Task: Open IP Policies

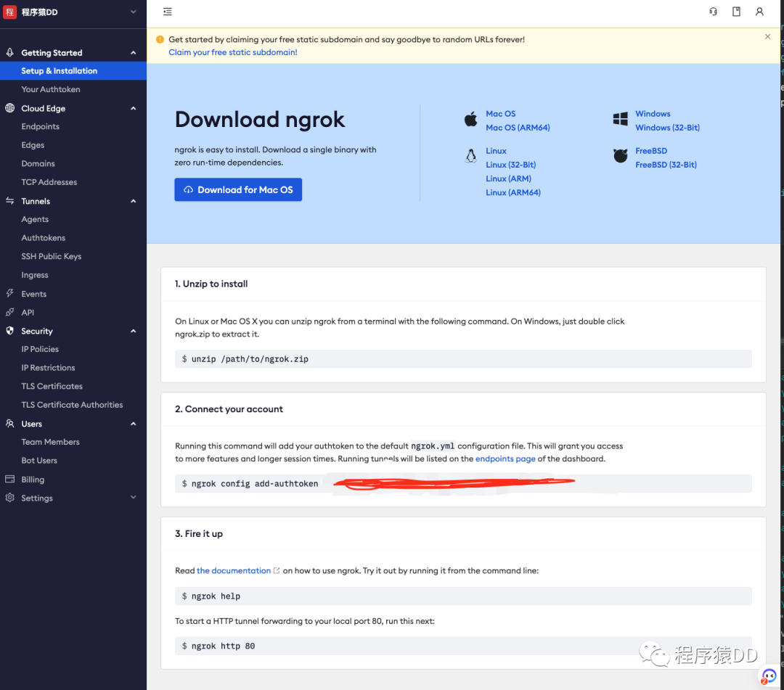Action: (x=39, y=349)
